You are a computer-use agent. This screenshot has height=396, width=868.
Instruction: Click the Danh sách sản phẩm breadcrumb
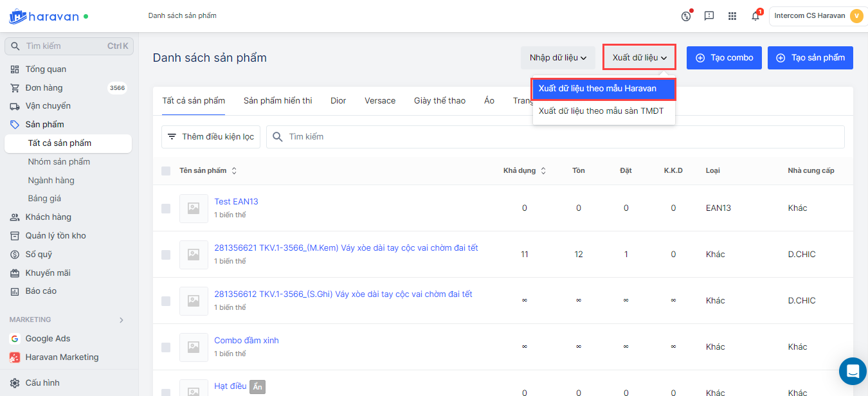[x=182, y=15]
